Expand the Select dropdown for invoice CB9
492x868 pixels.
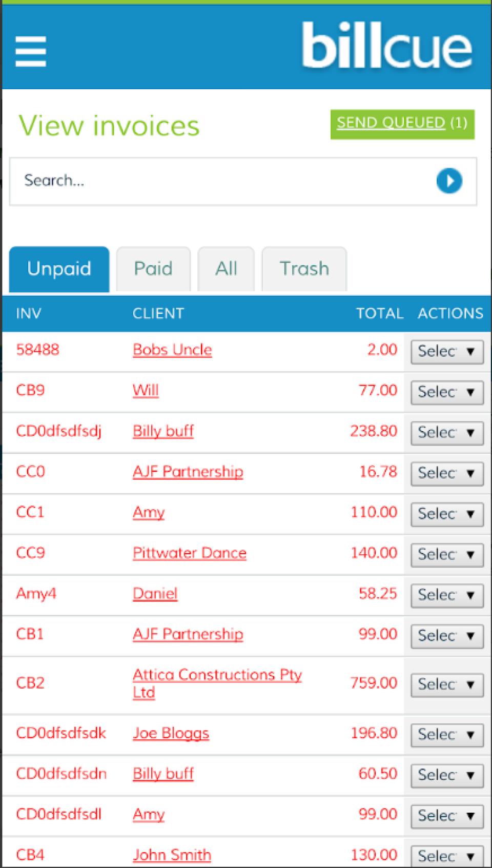click(447, 392)
